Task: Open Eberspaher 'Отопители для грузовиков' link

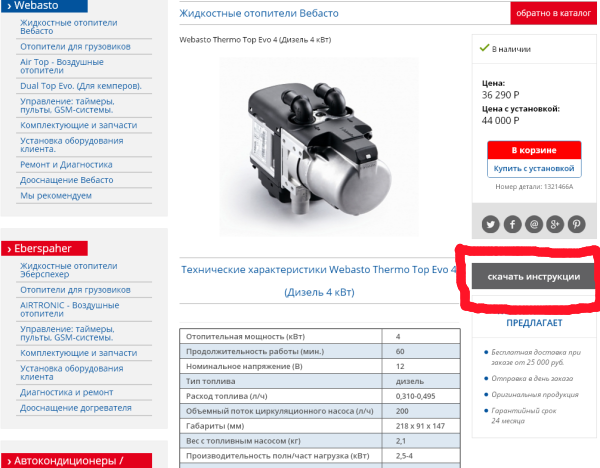Action: point(75,290)
